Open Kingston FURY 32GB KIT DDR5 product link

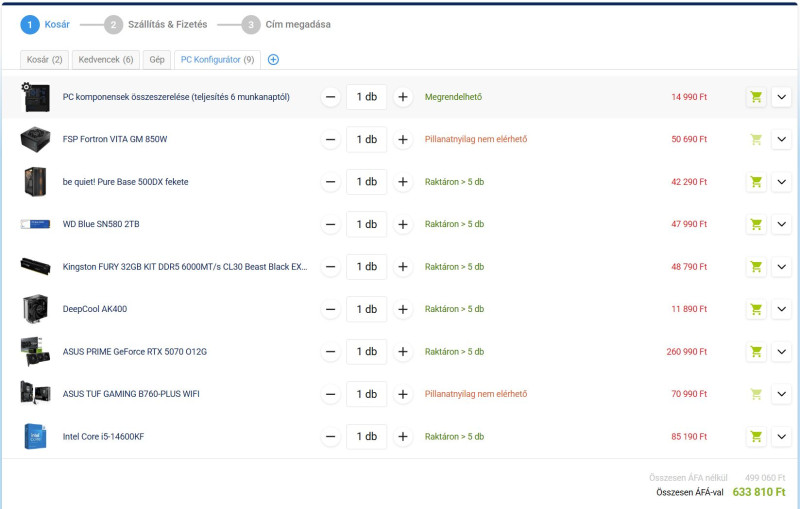[185, 267]
